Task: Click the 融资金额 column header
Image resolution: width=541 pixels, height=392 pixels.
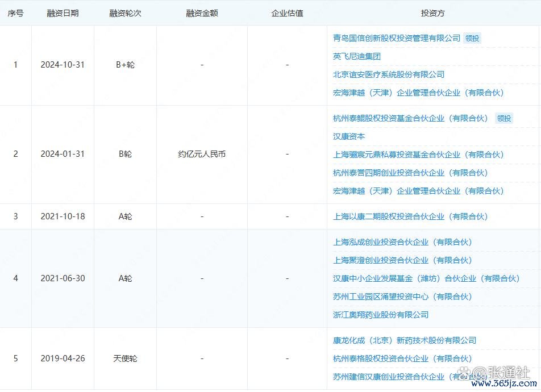Action: point(202,13)
